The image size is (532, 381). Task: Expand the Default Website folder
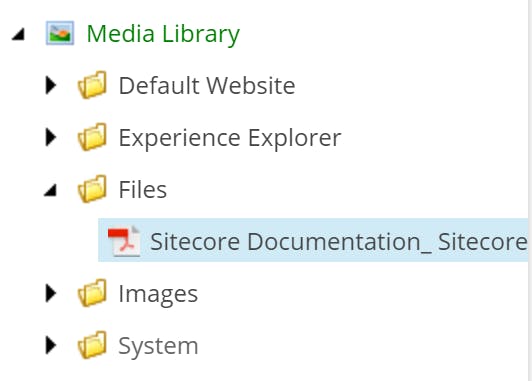click(x=51, y=85)
